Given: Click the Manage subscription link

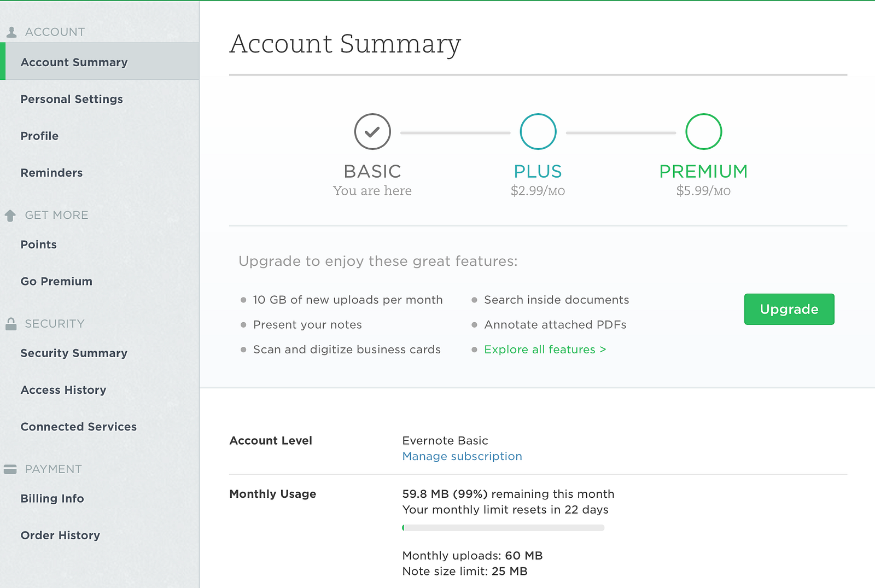Looking at the screenshot, I should pos(462,456).
